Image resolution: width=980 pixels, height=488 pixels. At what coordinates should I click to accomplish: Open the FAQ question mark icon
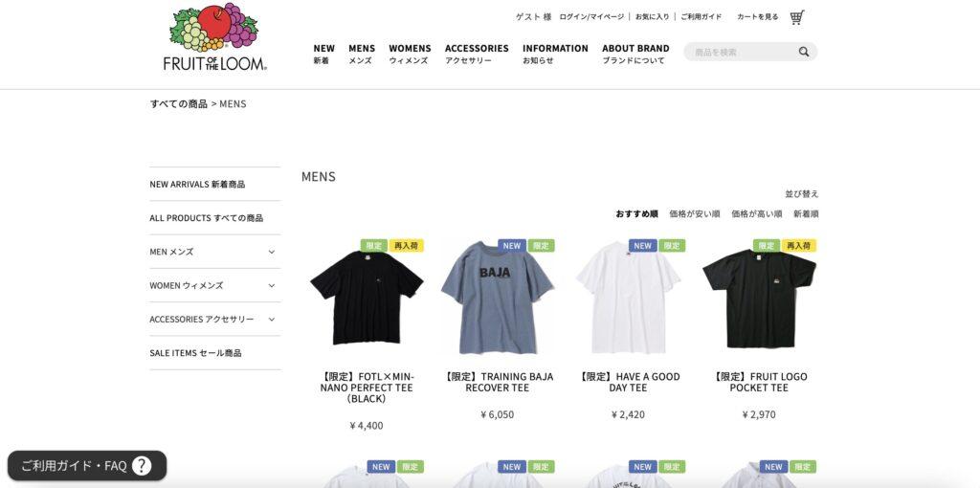tap(142, 465)
